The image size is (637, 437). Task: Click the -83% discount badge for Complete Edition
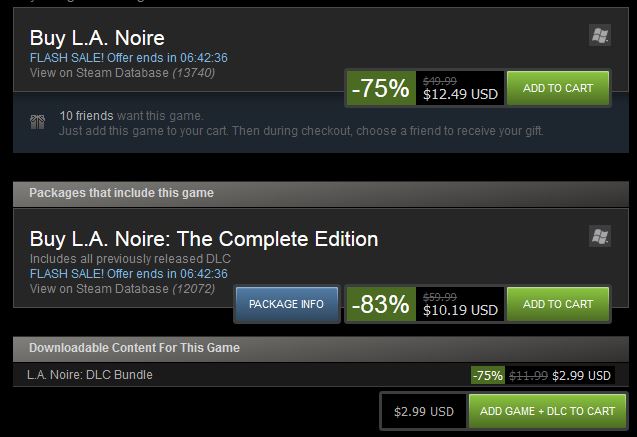pos(381,304)
